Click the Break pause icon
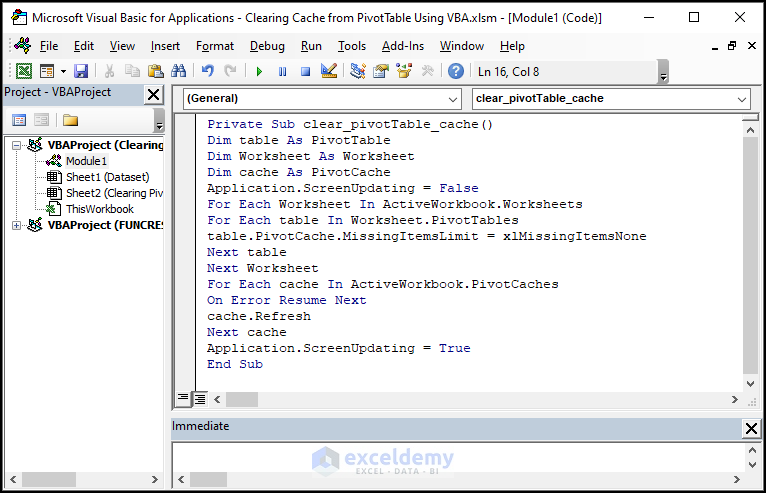 pyautogui.click(x=282, y=72)
